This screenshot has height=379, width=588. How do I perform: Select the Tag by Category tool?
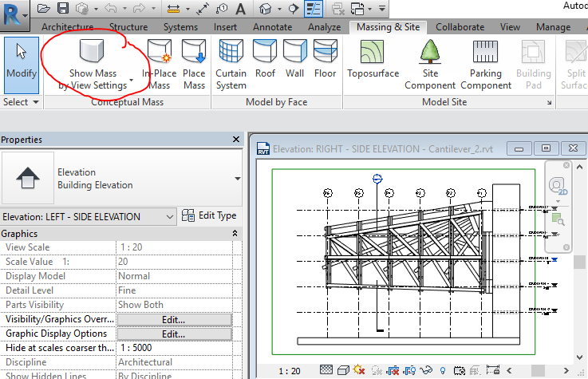click(x=222, y=9)
